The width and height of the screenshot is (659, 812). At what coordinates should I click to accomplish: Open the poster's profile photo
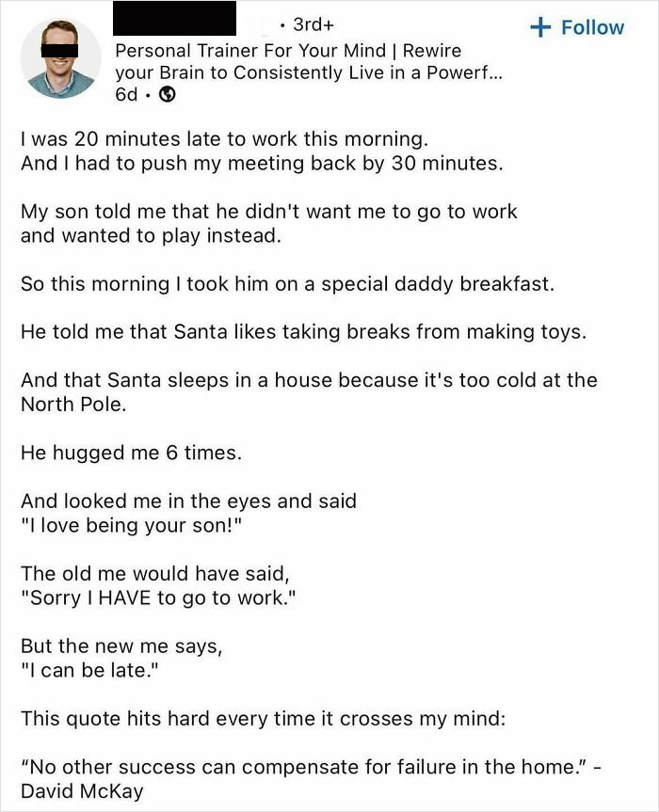pyautogui.click(x=60, y=58)
